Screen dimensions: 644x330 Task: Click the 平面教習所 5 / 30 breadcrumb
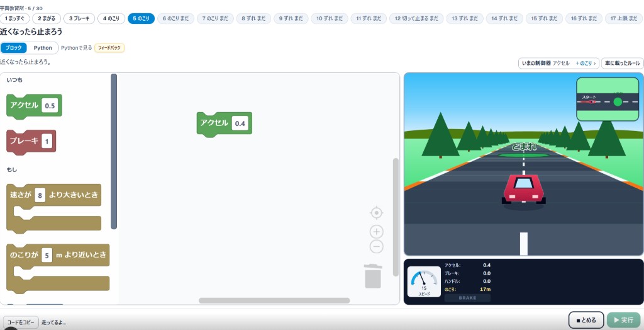click(x=21, y=8)
